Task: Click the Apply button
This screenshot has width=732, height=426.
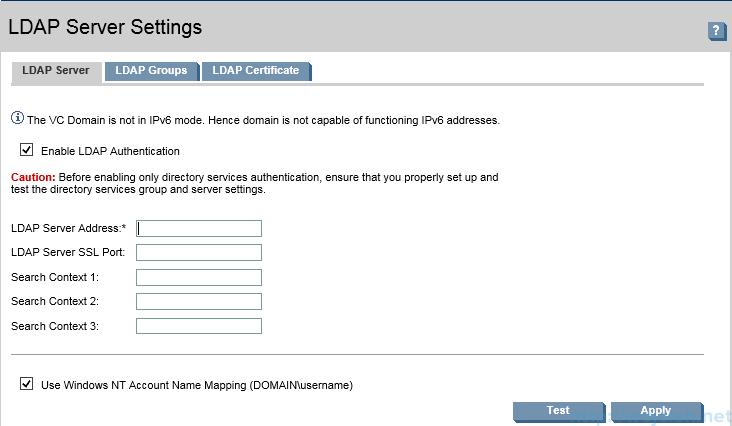Action: click(655, 410)
